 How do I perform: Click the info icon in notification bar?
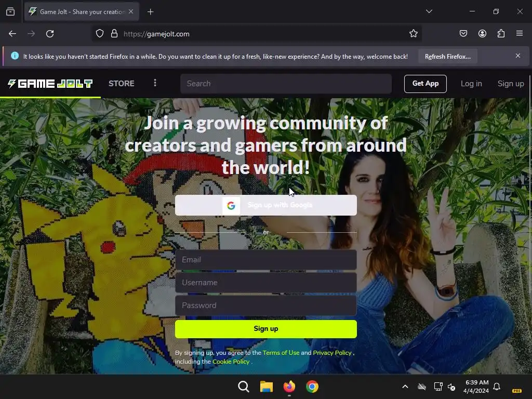pyautogui.click(x=15, y=56)
